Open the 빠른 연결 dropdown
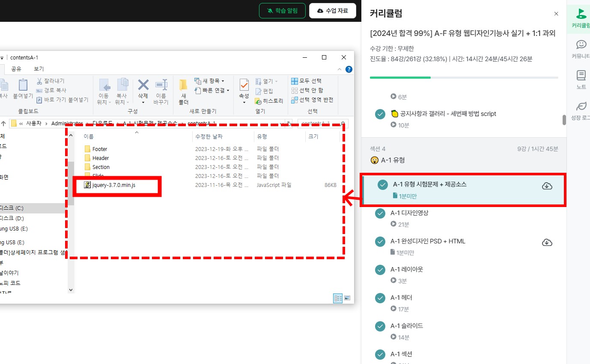Image resolution: width=590 pixels, height=364 pixels. click(x=212, y=90)
